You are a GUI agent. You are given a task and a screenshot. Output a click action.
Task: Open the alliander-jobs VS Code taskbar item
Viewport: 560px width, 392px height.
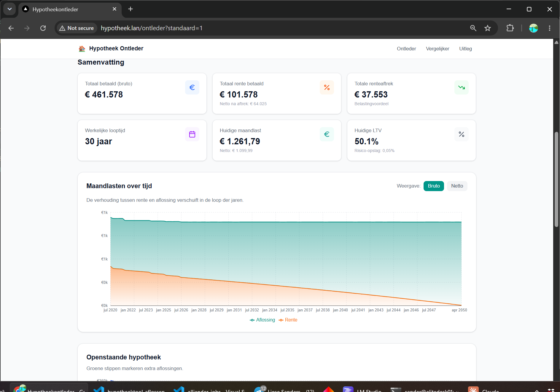click(210, 389)
